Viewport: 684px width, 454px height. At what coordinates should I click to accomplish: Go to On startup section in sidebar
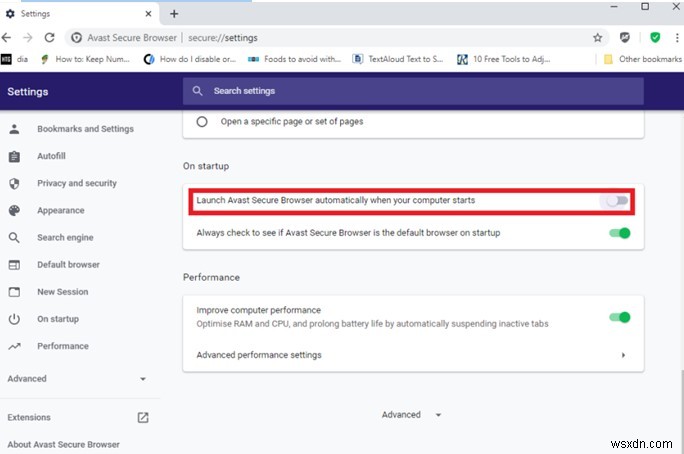(58, 319)
